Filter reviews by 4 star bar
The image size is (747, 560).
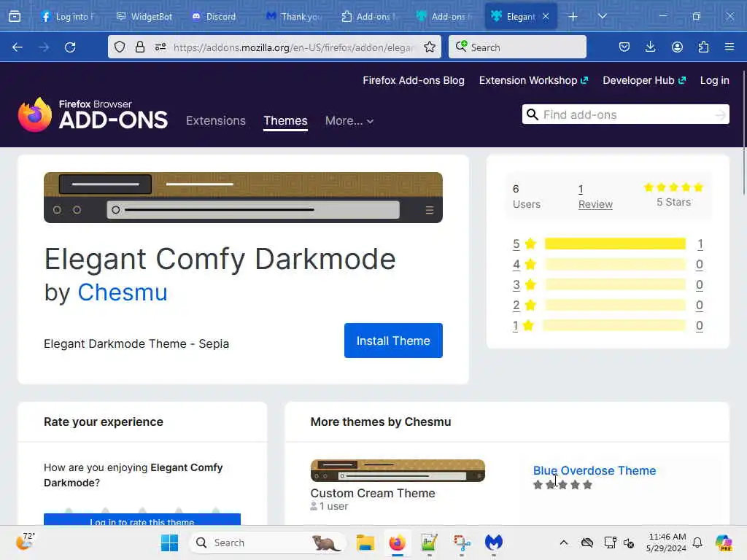pyautogui.click(x=615, y=264)
